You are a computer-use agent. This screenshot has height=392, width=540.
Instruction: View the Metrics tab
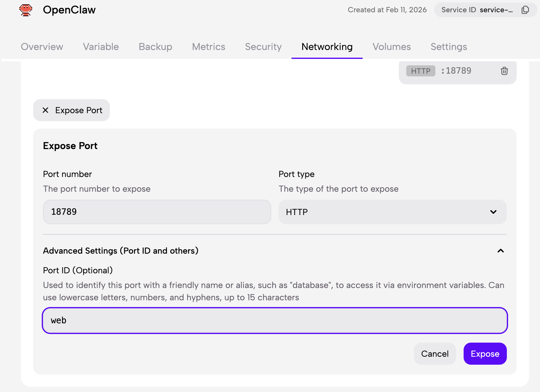tap(208, 47)
